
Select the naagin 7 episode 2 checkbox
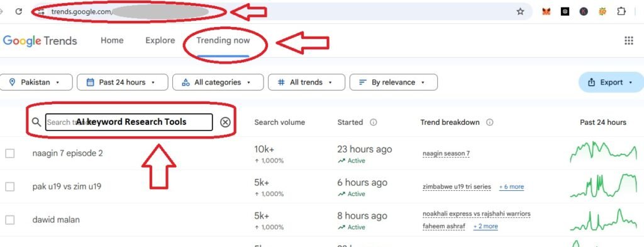10,153
